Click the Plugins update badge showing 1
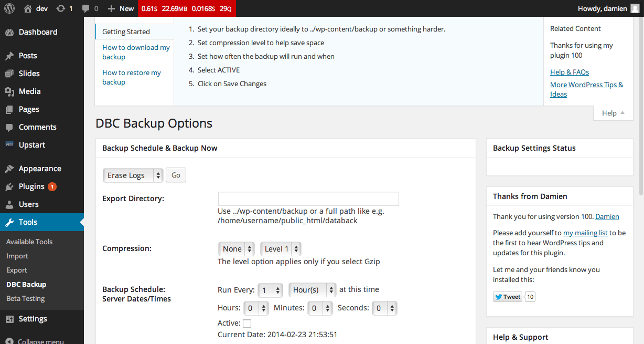 click(x=52, y=186)
